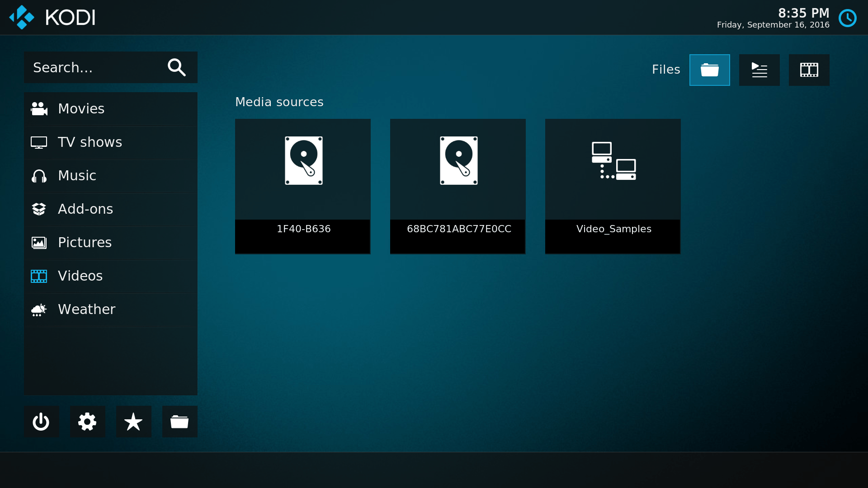Open the Weather section cloud icon
Viewport: 868px width, 488px height.
click(39, 310)
